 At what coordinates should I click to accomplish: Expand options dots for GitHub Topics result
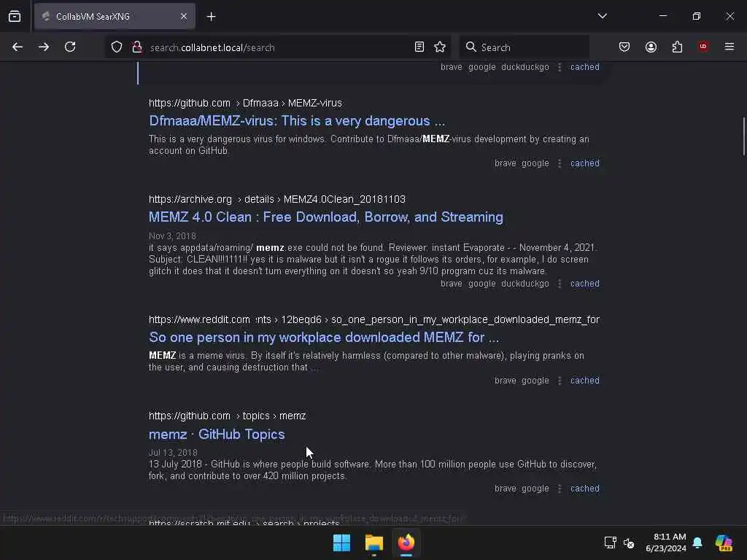pos(560,489)
